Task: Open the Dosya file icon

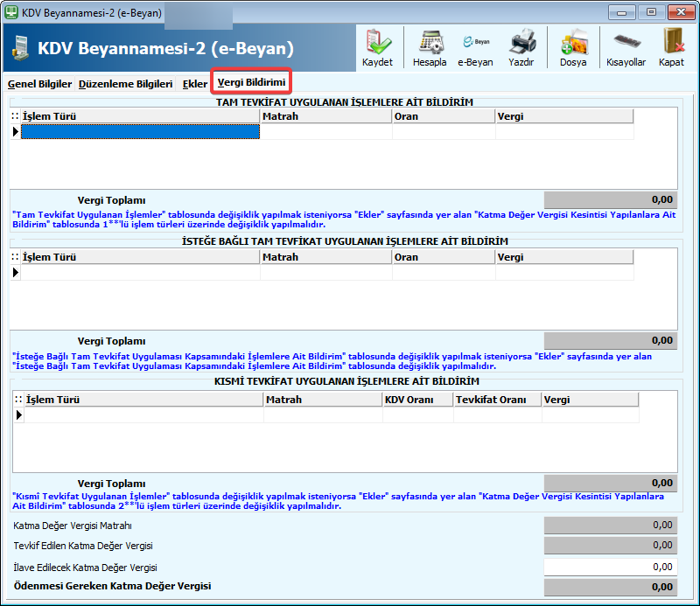Action: pyautogui.click(x=573, y=47)
